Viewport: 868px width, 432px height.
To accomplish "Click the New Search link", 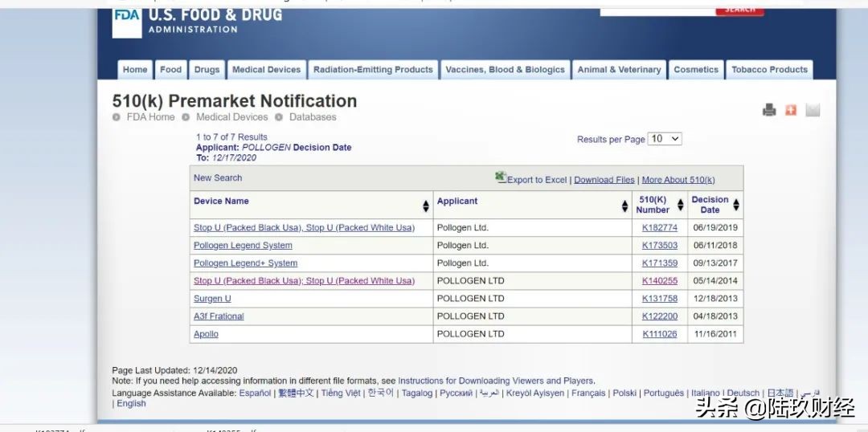I will coord(218,178).
